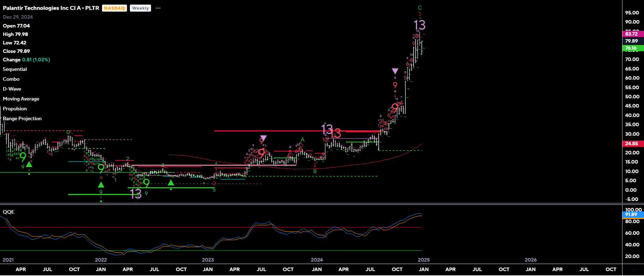
Task: Click the pink 83.72 price level tag
Action: (631, 34)
